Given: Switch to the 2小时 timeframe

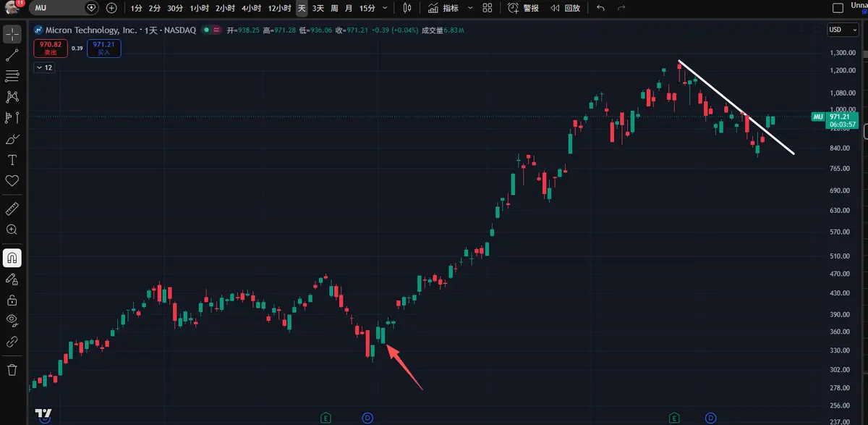Looking at the screenshot, I should (226, 8).
